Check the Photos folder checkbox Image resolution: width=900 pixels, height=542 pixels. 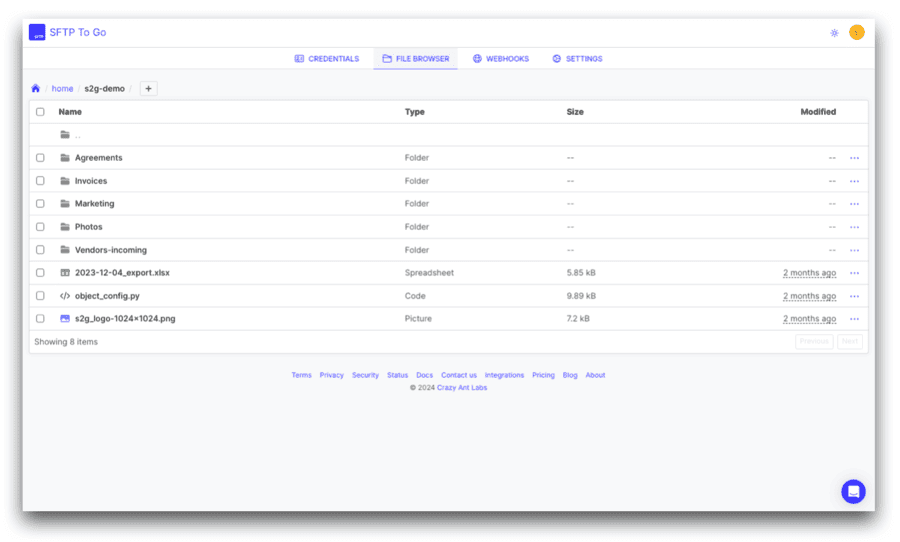pyautogui.click(x=40, y=227)
